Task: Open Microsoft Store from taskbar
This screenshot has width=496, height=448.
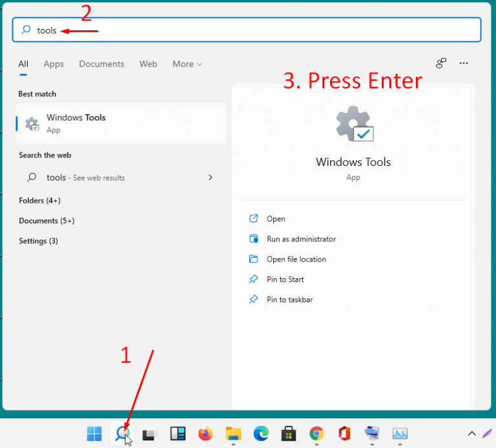Action: [x=289, y=433]
